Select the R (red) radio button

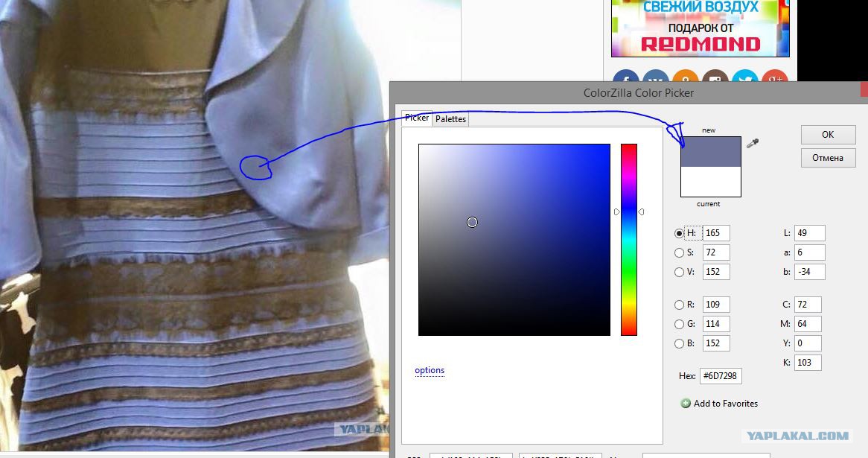pos(679,305)
